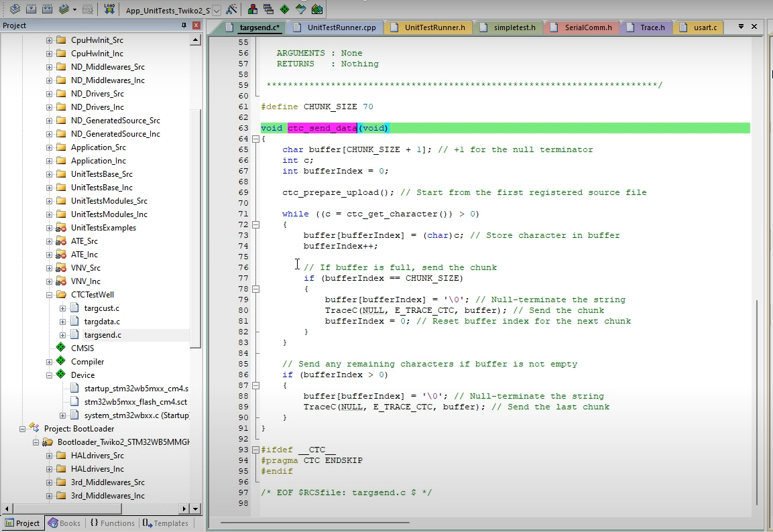This screenshot has width=773, height=532.
Task: Click the Build target toolbar icon
Action: click(x=30, y=9)
